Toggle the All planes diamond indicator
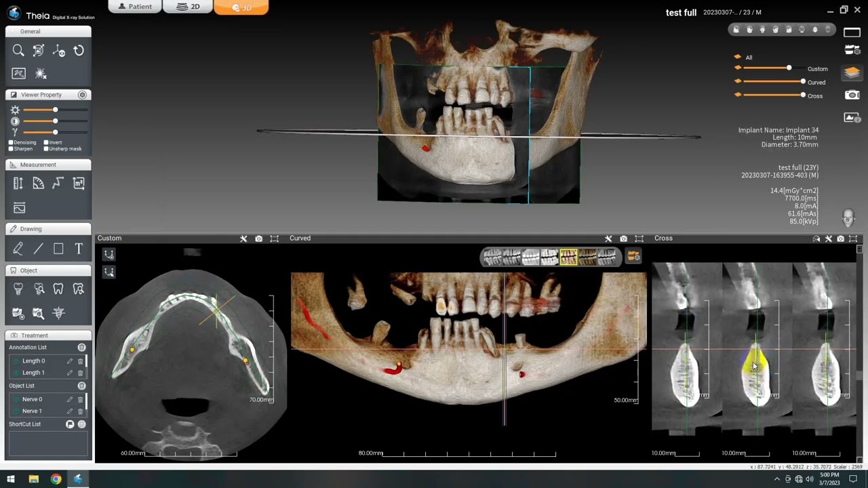The image size is (868, 488). click(x=738, y=57)
